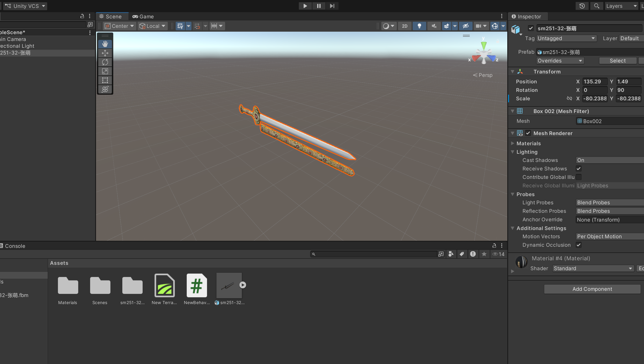
Task: Select the Rotate tool
Action: pos(105,62)
